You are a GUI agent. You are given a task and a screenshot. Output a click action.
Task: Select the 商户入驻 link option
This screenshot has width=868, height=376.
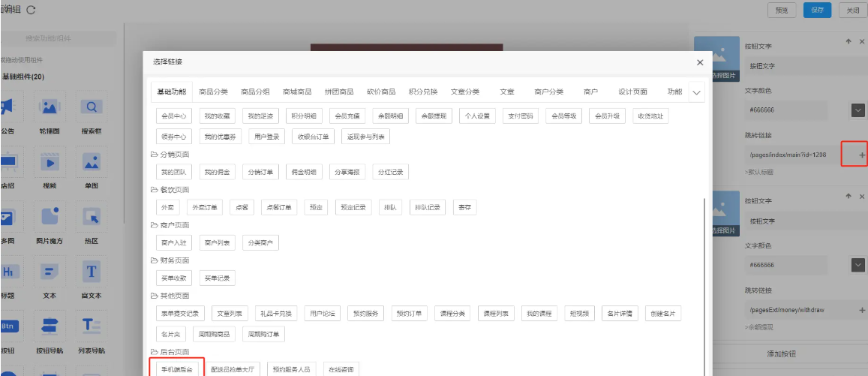pyautogui.click(x=174, y=243)
